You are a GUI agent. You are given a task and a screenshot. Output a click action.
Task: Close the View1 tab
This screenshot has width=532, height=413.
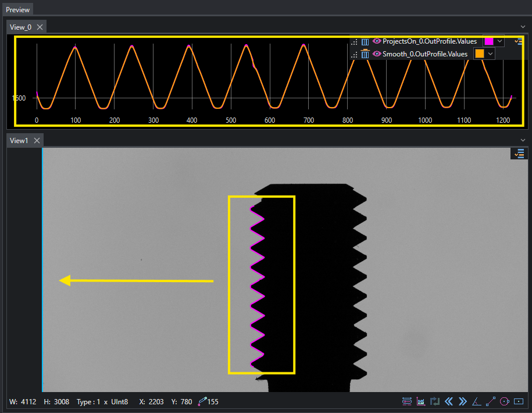coord(37,141)
